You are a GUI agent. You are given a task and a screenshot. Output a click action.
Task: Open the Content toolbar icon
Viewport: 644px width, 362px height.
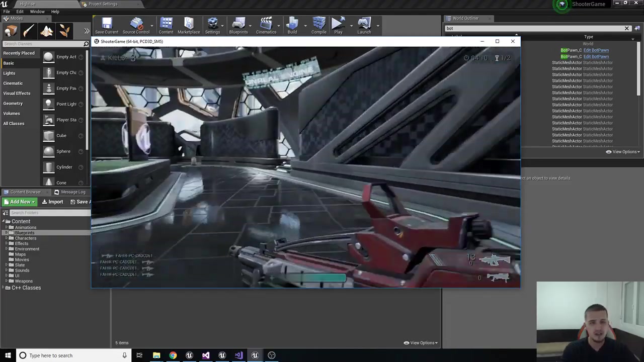(x=166, y=26)
